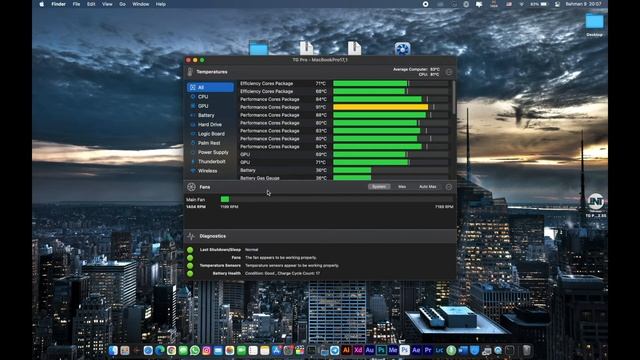The height and width of the screenshot is (360, 640).
Task: Open the Fans section options menu
Action: pos(449,187)
